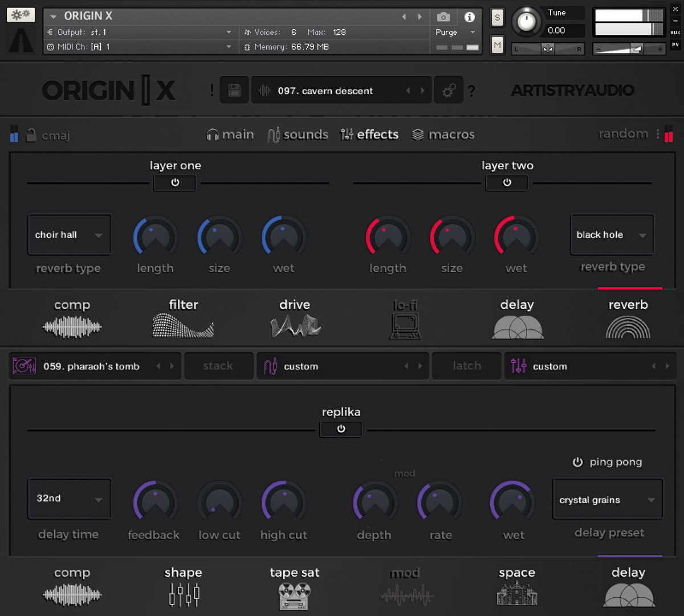The image size is (684, 616).
Task: Open black hole reverb type dropdown
Action: tap(612, 235)
